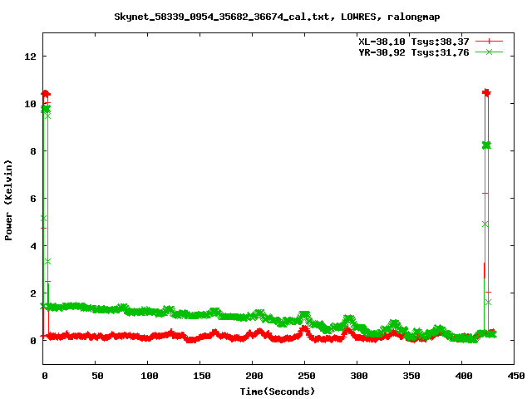Click the green legend line sample
This screenshot has height=399, width=532.
tap(489, 52)
